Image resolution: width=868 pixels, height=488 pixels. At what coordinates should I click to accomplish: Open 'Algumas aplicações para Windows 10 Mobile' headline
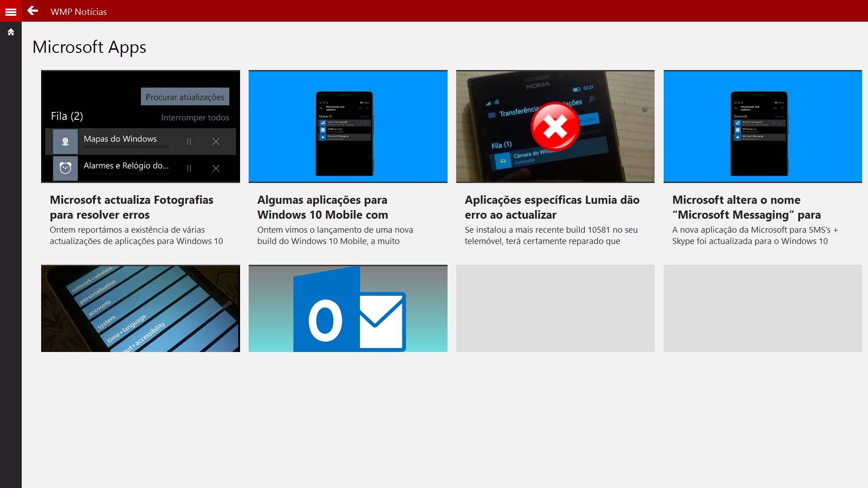point(322,207)
